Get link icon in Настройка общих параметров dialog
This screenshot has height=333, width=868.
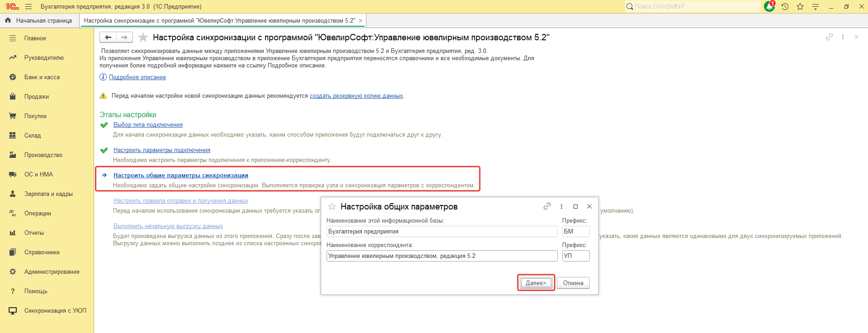coord(547,206)
